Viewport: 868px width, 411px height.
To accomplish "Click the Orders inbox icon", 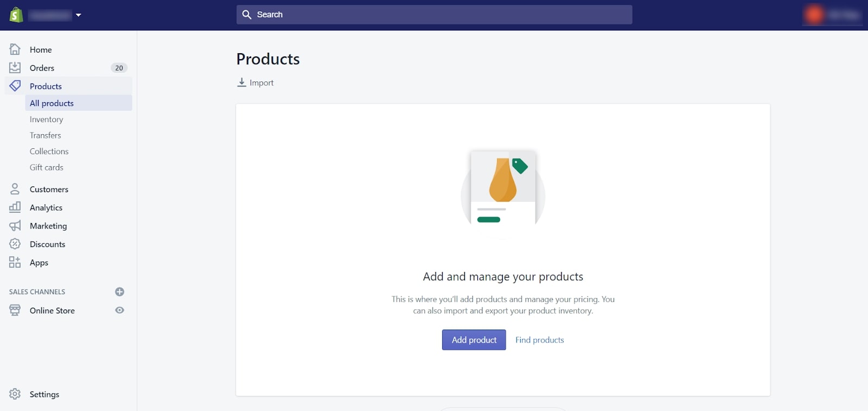I will click(15, 68).
